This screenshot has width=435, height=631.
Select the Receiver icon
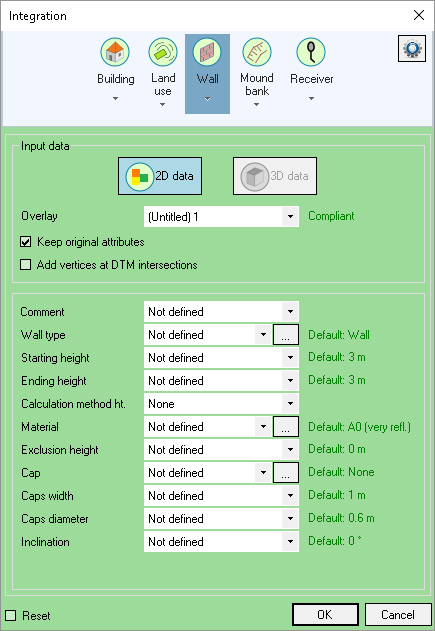coord(311,52)
